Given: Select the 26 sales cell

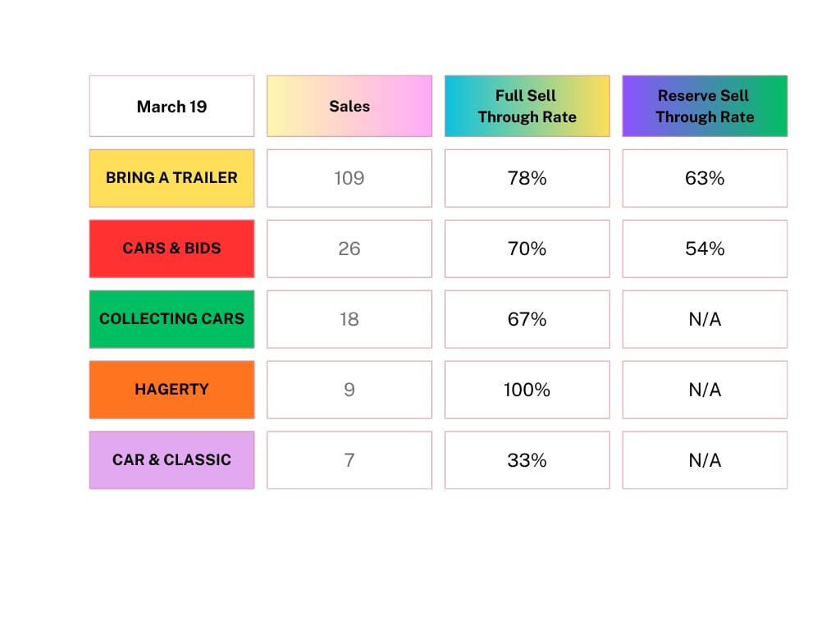Looking at the screenshot, I should click(349, 249).
